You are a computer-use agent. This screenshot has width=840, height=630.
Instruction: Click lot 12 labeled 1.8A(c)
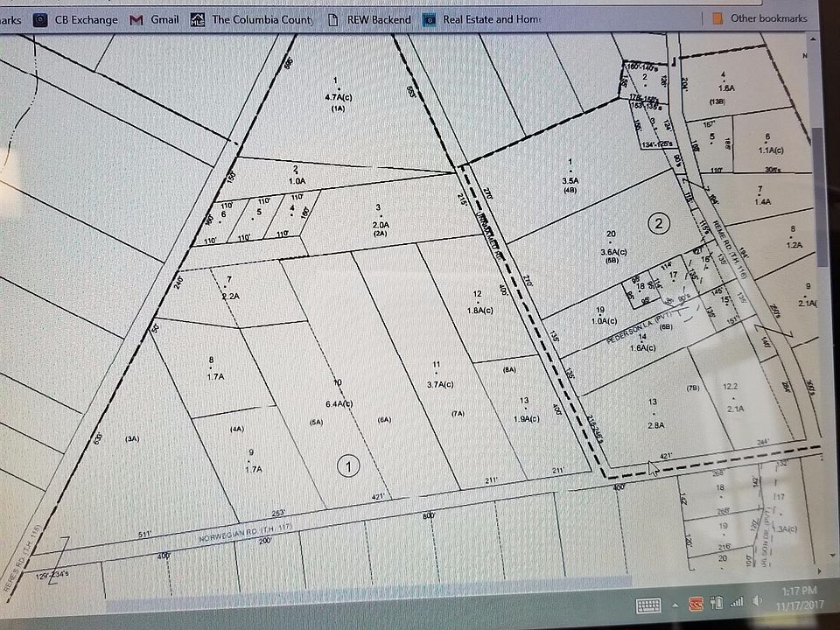480,302
